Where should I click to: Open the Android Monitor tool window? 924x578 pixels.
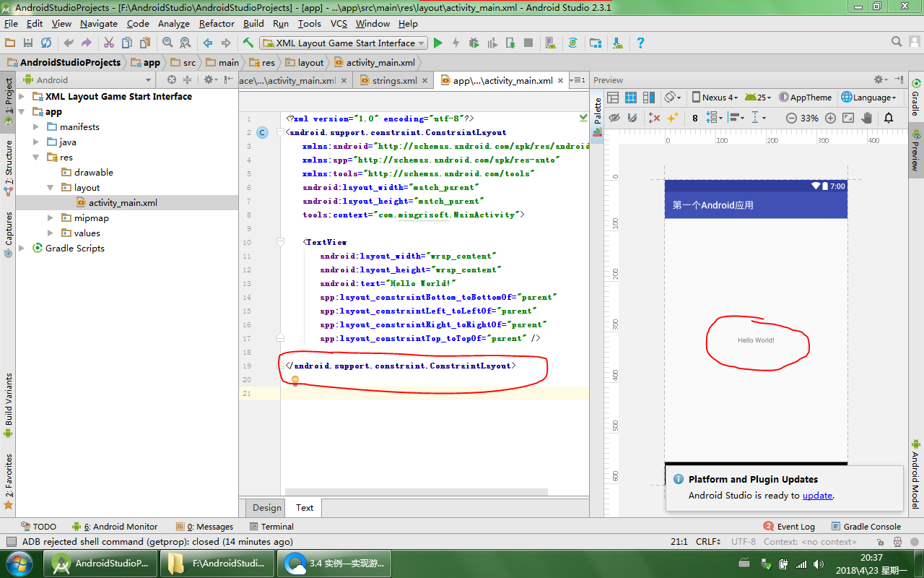click(x=115, y=527)
